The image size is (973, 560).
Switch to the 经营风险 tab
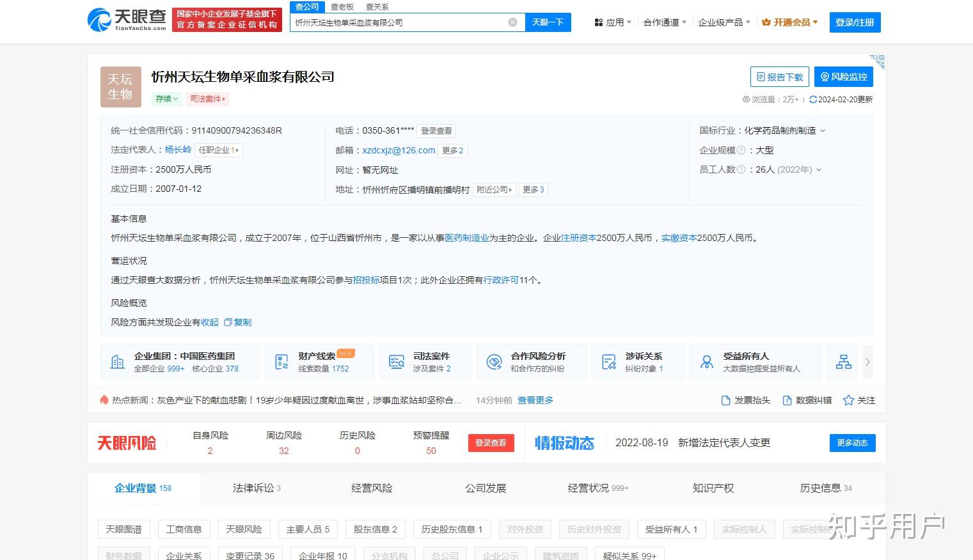(372, 488)
